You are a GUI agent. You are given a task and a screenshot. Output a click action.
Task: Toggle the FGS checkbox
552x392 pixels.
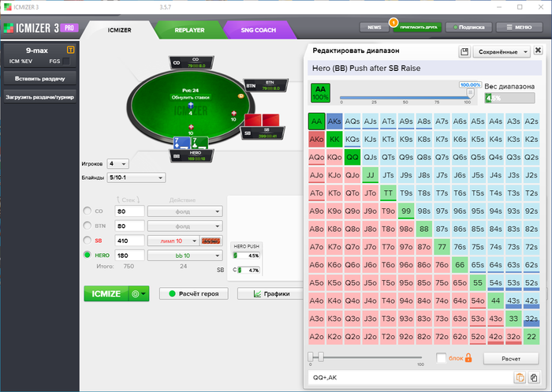(x=65, y=62)
